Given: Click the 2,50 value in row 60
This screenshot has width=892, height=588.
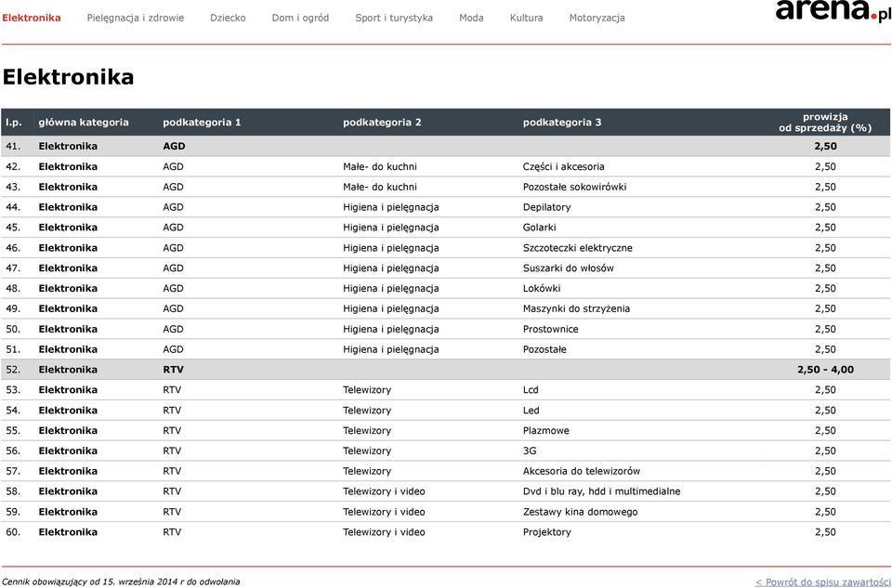Looking at the screenshot, I should tap(825, 532).
